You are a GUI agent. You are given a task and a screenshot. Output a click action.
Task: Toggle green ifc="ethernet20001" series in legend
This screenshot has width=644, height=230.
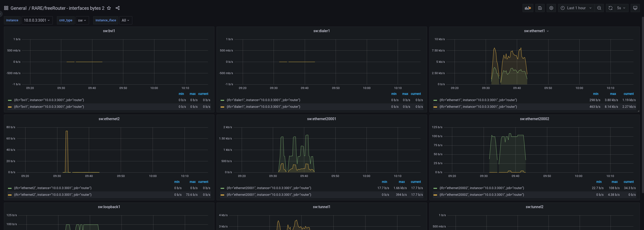[269, 188]
